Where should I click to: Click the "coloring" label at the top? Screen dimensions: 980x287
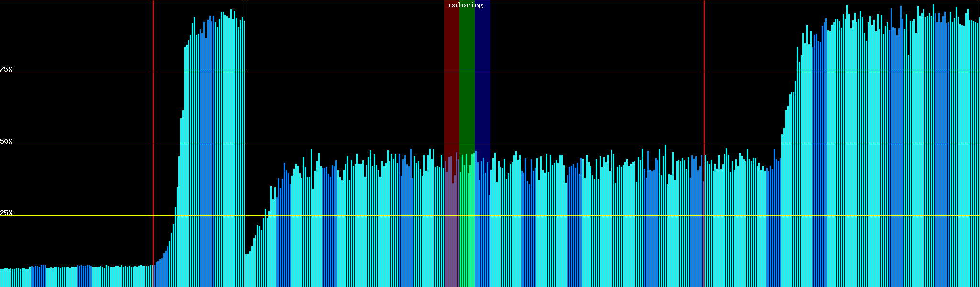[466, 5]
